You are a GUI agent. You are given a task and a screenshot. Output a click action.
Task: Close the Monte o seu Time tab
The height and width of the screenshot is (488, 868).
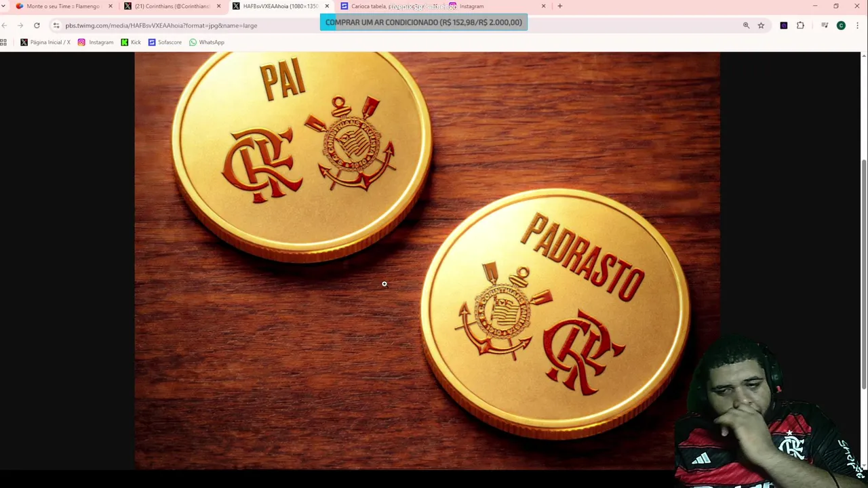[x=111, y=6]
